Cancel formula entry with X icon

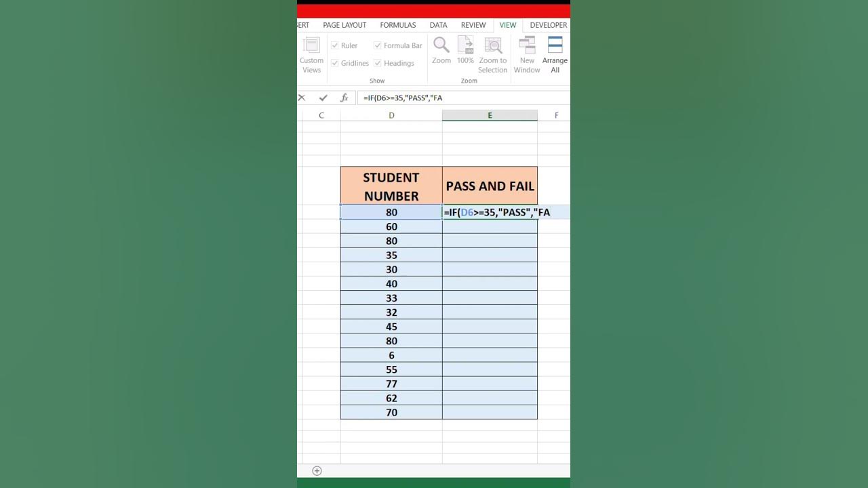(x=302, y=98)
